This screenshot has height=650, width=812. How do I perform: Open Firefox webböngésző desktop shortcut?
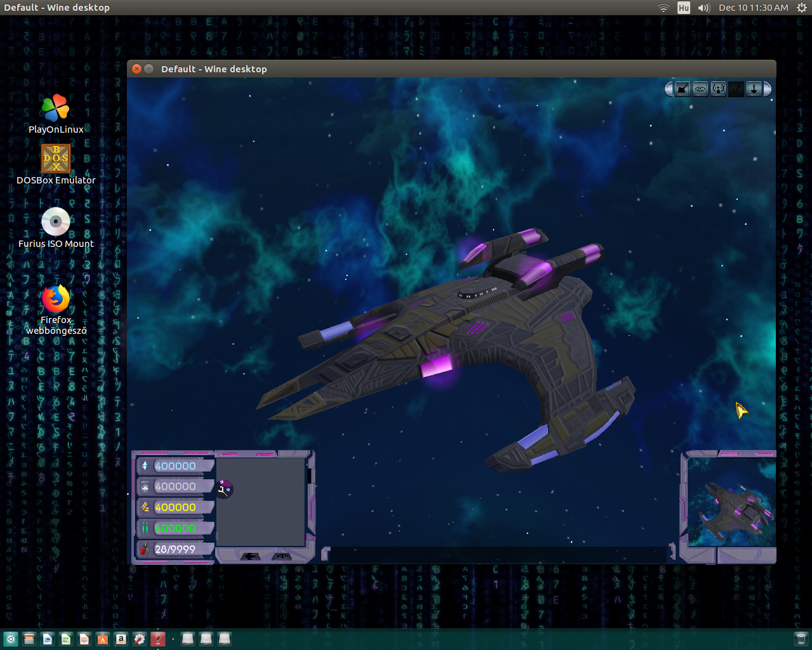pos(56,299)
